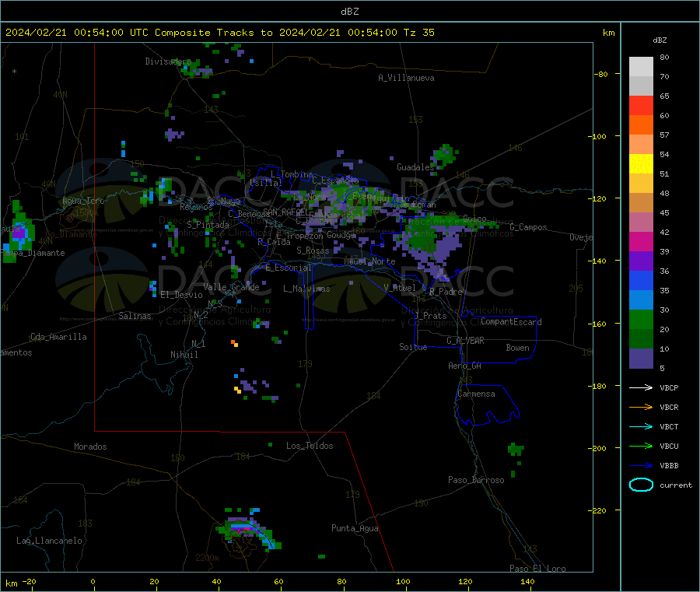Viewport: 700px width, 592px height.
Task: Click the Salinas label
Action: pos(135,316)
